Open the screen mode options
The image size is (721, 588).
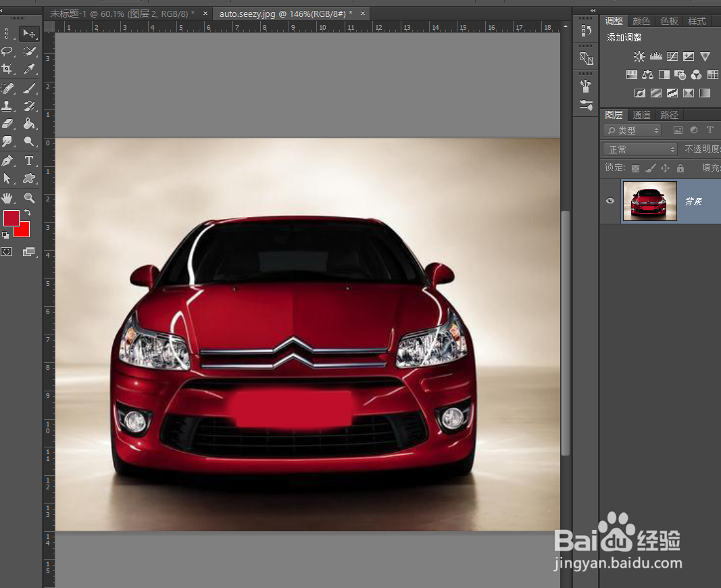click(x=29, y=251)
